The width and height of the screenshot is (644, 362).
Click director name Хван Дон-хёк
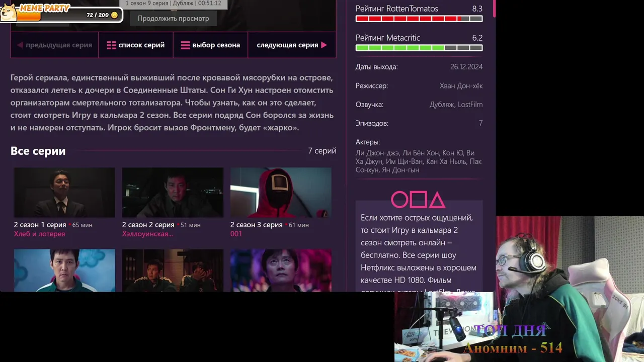click(461, 86)
